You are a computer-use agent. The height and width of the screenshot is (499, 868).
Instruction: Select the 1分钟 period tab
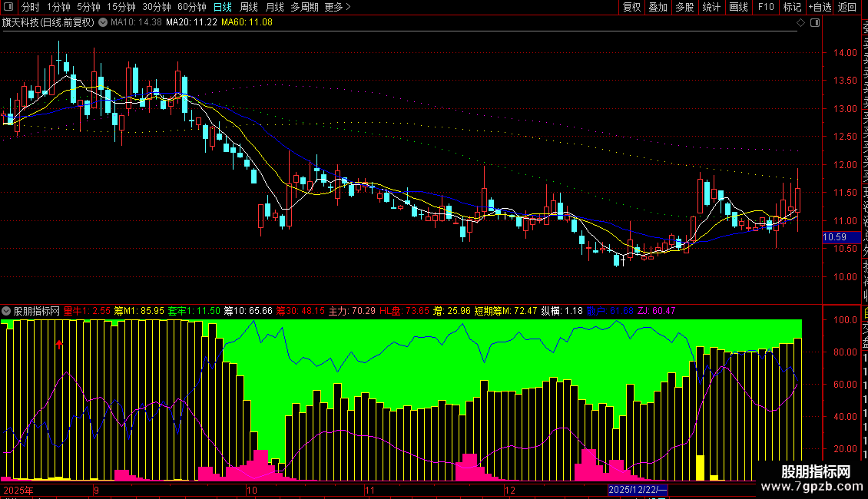click(x=58, y=7)
